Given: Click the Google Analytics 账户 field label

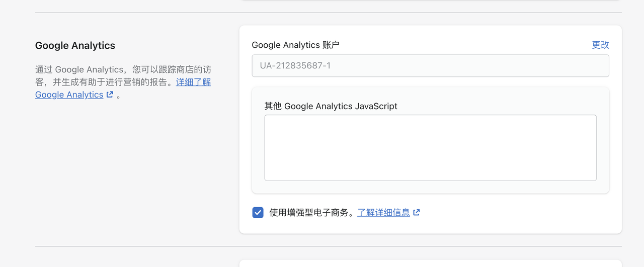Looking at the screenshot, I should point(295,45).
